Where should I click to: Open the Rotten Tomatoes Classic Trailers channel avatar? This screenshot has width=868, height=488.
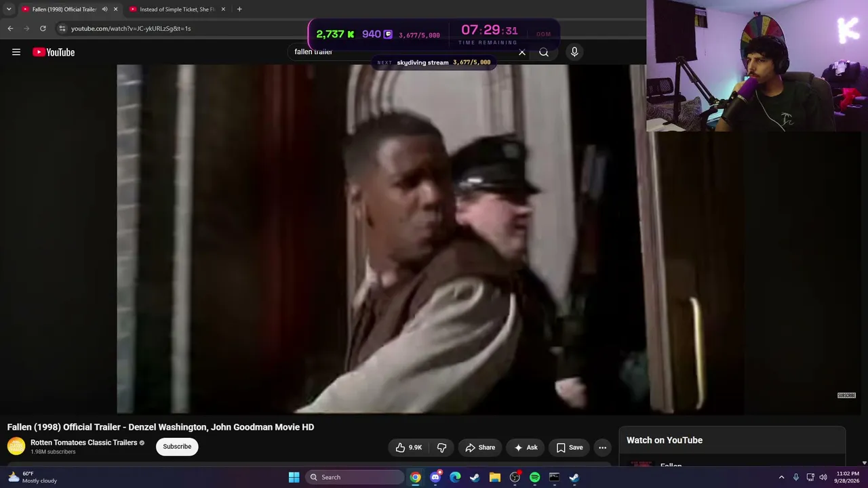pyautogui.click(x=16, y=446)
